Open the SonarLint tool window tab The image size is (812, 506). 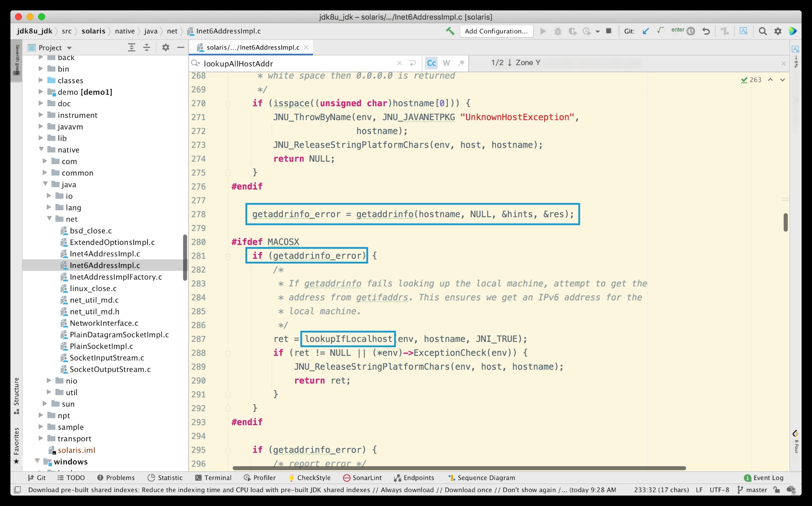tap(362, 477)
